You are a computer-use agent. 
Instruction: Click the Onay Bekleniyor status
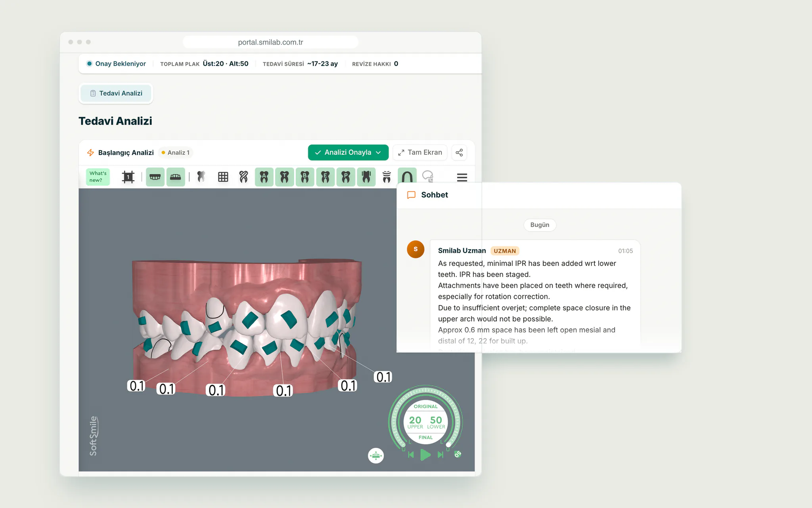117,64
